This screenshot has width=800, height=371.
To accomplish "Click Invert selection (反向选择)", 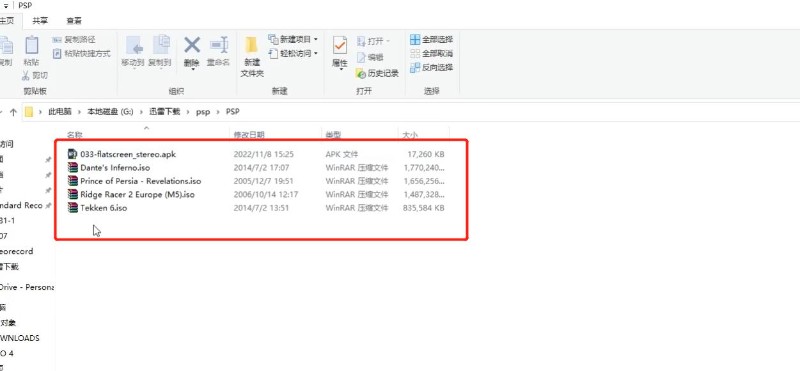I will coord(432,67).
